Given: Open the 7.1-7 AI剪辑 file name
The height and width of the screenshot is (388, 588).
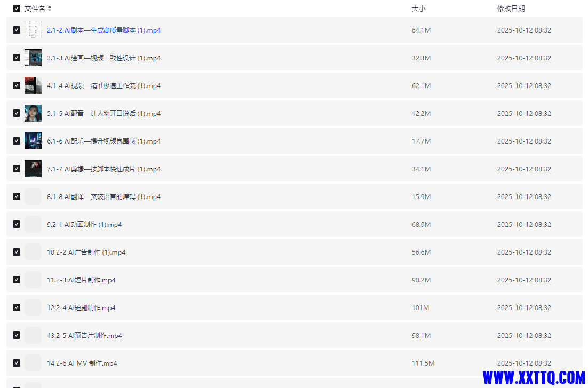Looking at the screenshot, I should pyautogui.click(x=104, y=169).
